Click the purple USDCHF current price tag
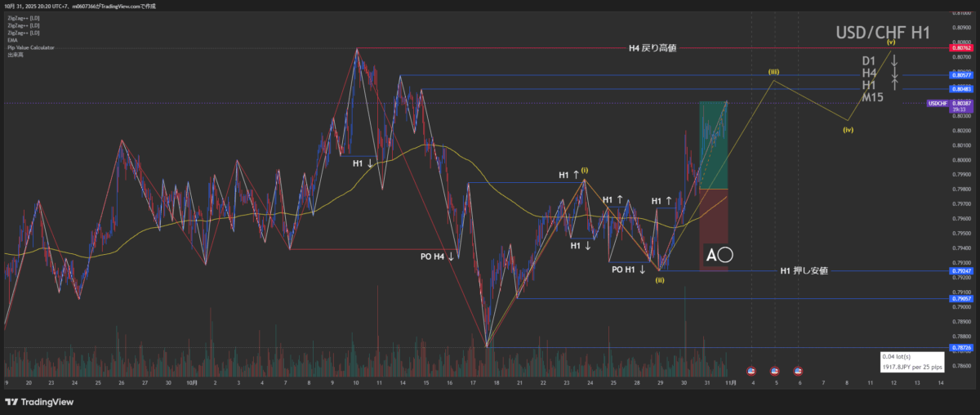Image resolution: width=980 pixels, height=415 pixels. tap(939, 104)
